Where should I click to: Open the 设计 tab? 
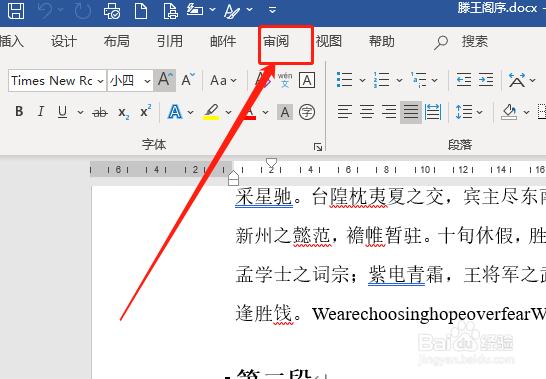click(64, 41)
